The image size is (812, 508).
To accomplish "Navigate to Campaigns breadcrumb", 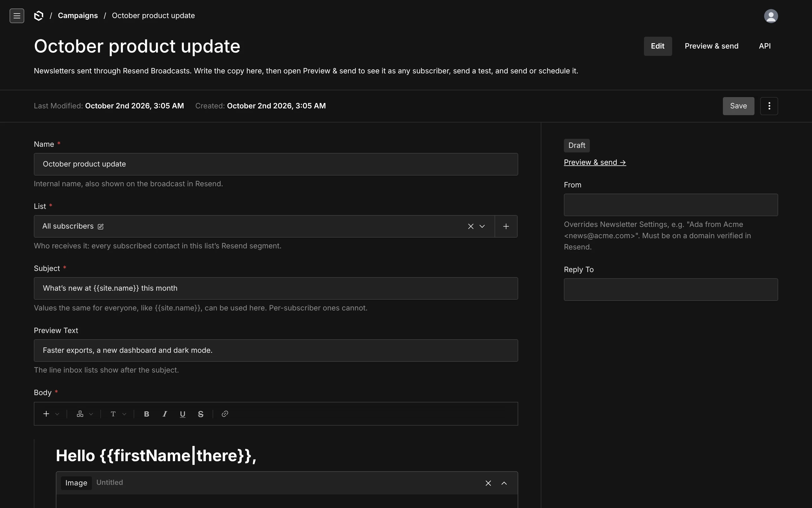I will pyautogui.click(x=78, y=16).
